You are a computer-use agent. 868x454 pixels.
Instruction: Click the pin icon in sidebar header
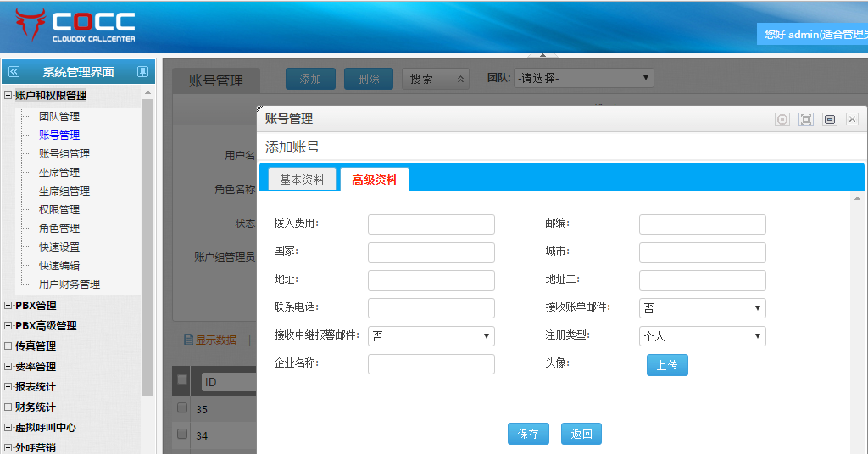coord(142,72)
